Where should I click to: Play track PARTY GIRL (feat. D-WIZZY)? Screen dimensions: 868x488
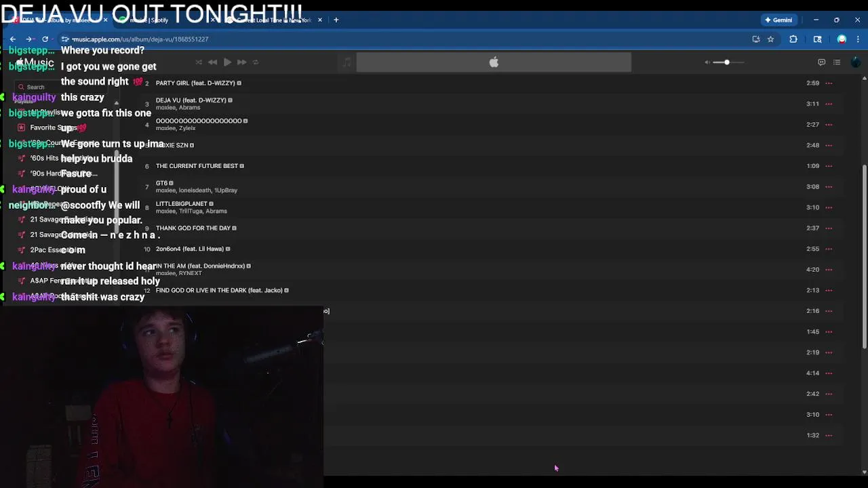click(195, 83)
